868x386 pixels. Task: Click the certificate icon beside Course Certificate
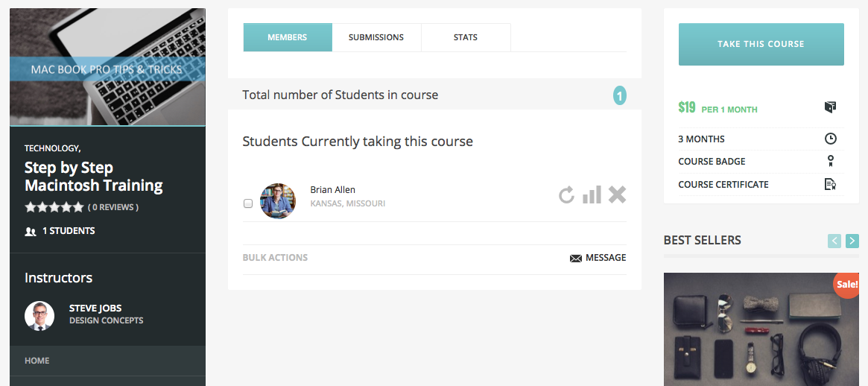830,184
